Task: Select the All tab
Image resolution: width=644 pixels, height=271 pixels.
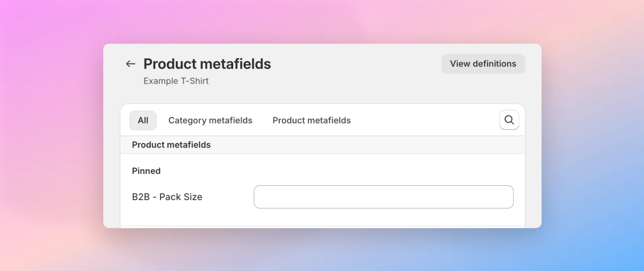Action: tap(143, 120)
